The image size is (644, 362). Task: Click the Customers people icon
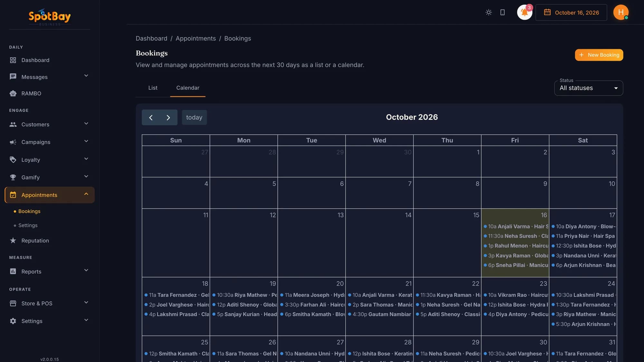click(13, 125)
